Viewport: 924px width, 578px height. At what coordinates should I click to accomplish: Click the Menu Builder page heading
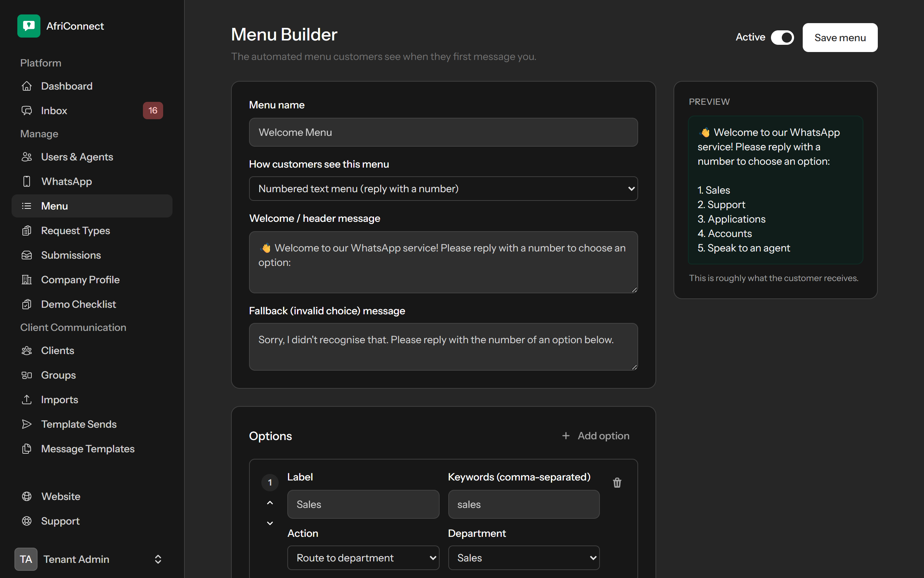[x=284, y=34]
